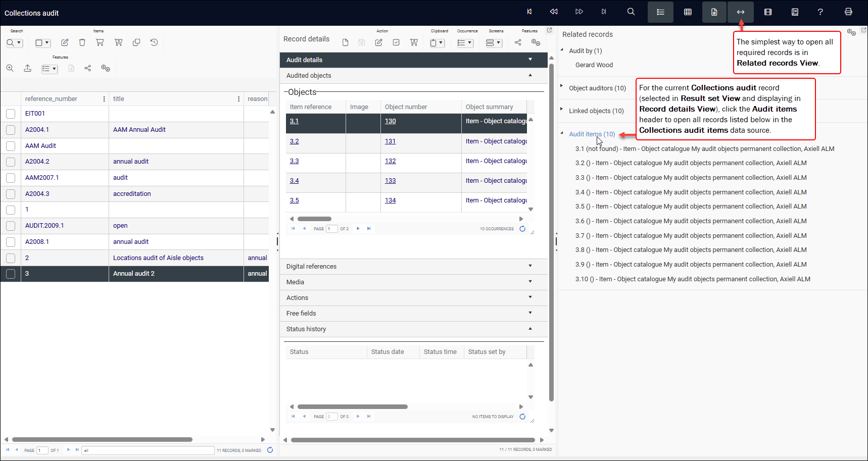Open the Gallery grid view icon
The height and width of the screenshot is (461, 868).
(x=688, y=12)
